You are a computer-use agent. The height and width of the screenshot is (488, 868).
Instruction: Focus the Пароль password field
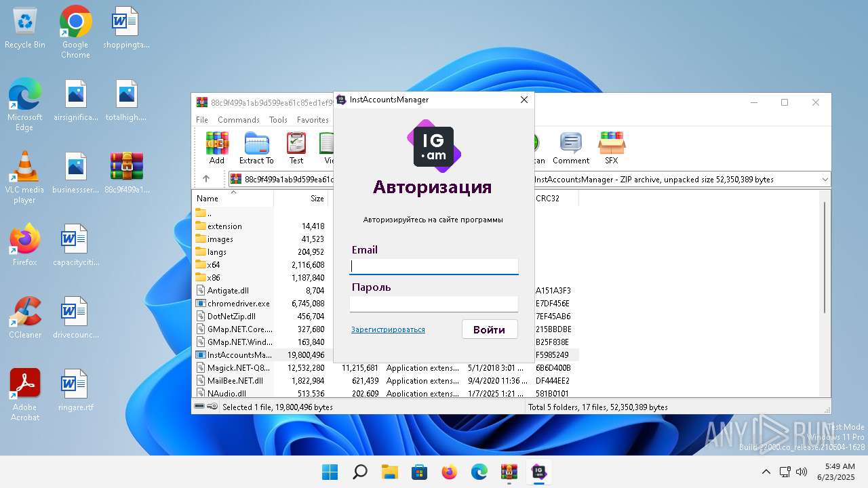click(x=434, y=304)
